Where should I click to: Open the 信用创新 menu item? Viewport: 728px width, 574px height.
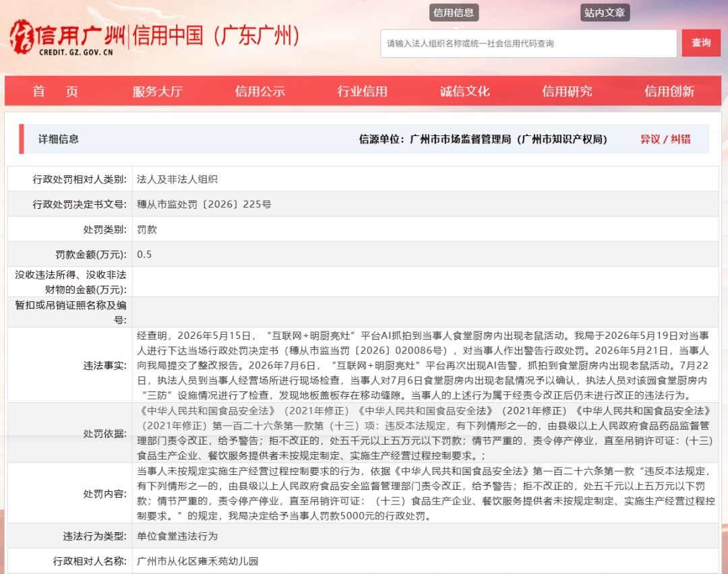669,92
